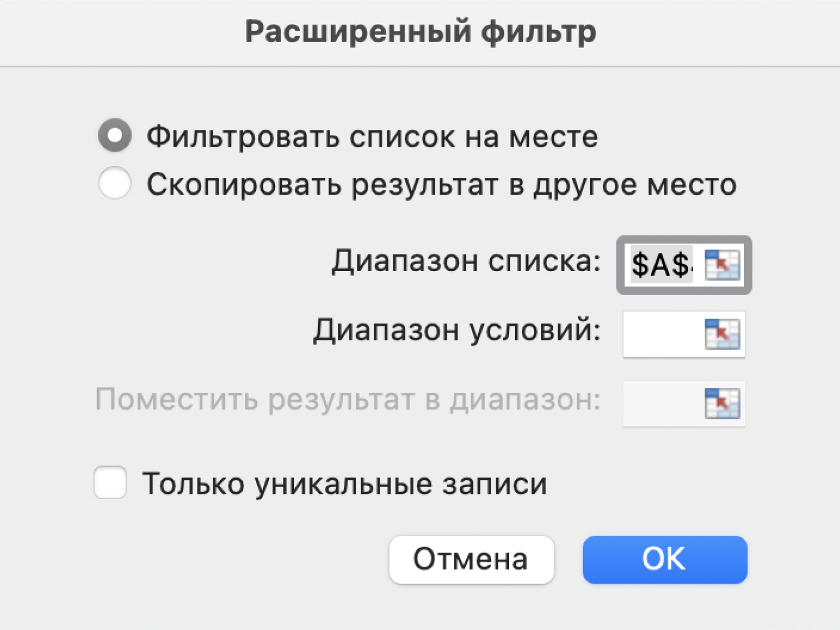Confirm the filter with OK
Screen dimensions: 840x630
click(664, 559)
